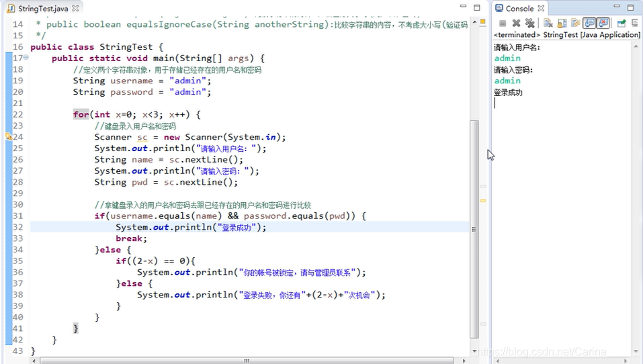Toggle show console when standard error changes

pos(603,24)
